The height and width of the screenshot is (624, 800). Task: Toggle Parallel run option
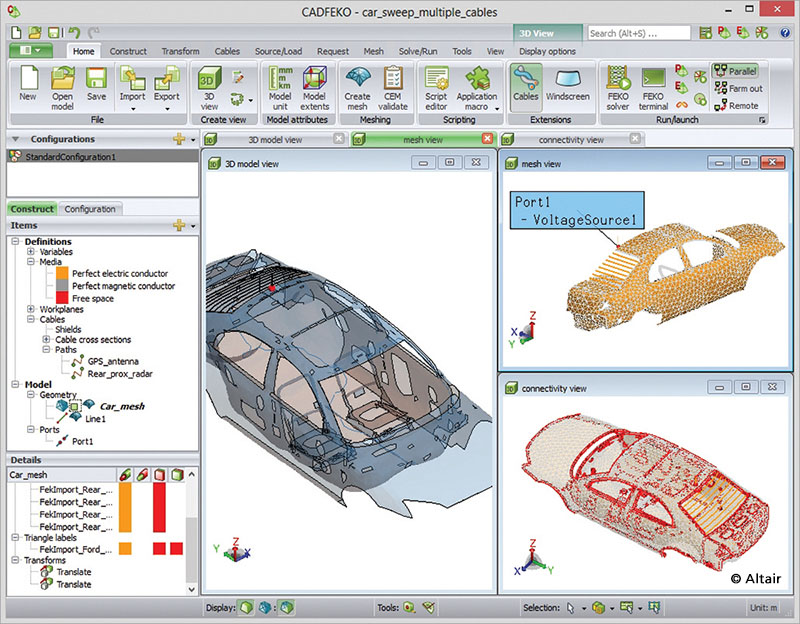click(735, 71)
